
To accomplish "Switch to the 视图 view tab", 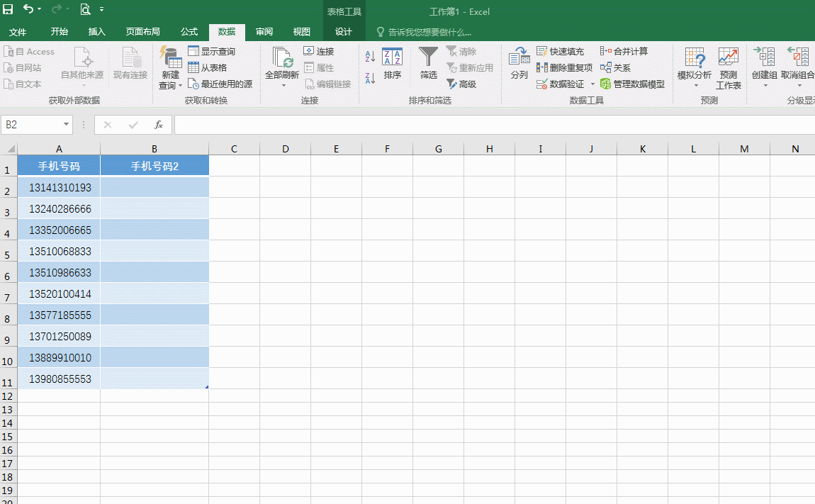I will 301,32.
